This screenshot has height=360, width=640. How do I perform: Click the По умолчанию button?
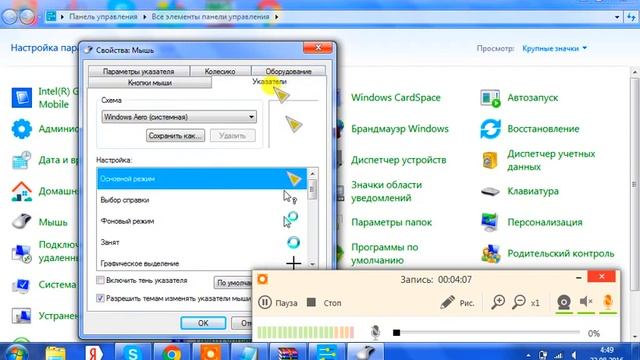tap(233, 282)
